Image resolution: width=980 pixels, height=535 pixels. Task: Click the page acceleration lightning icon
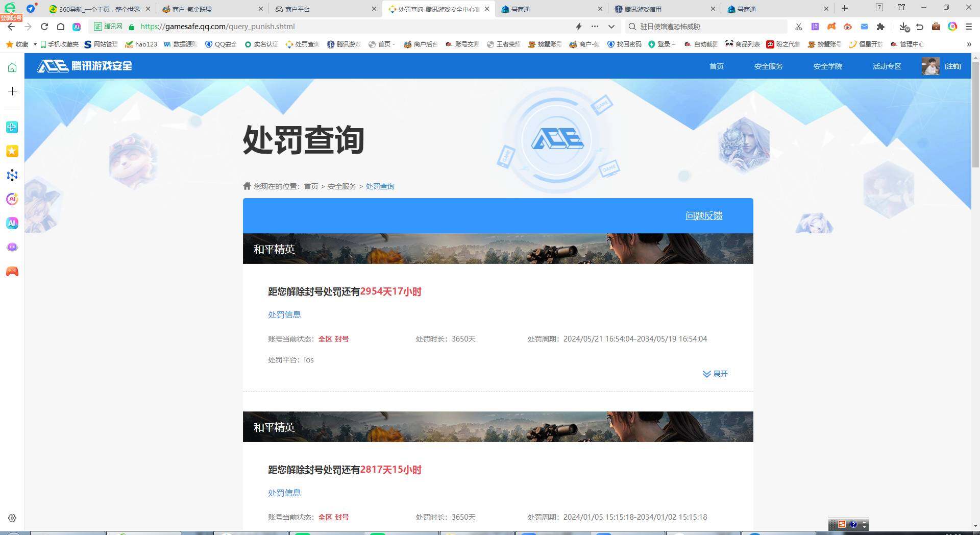578,27
